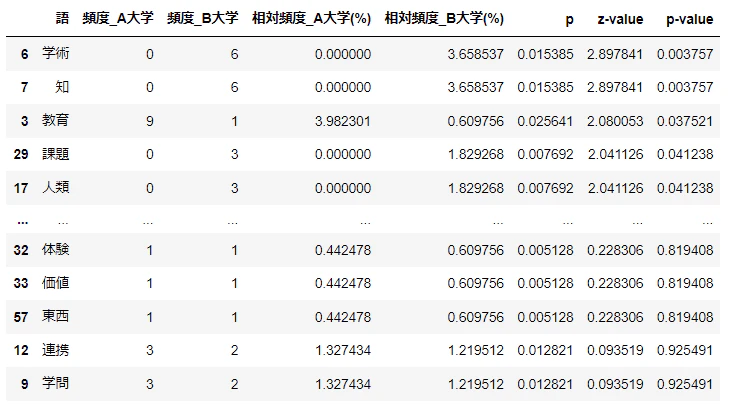The image size is (731, 406).
Task: Select the word 課題
Action: pos(55,154)
